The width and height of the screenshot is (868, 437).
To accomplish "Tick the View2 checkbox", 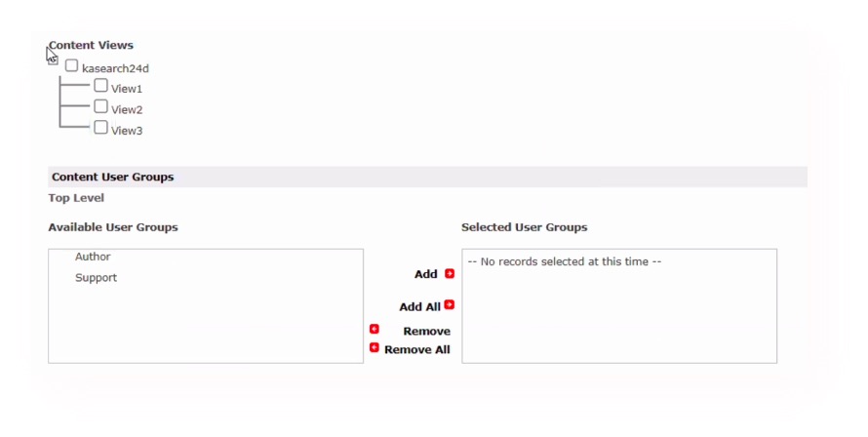I will click(x=100, y=106).
